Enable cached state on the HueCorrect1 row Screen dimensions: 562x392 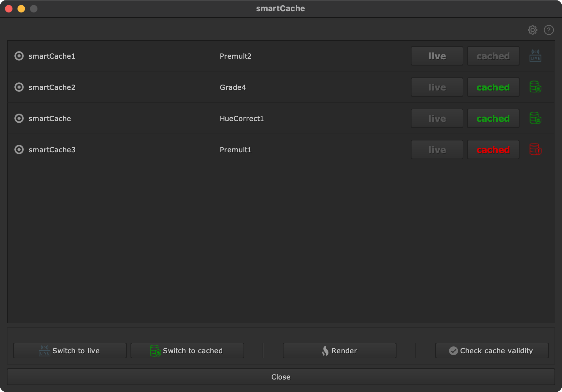coord(493,118)
